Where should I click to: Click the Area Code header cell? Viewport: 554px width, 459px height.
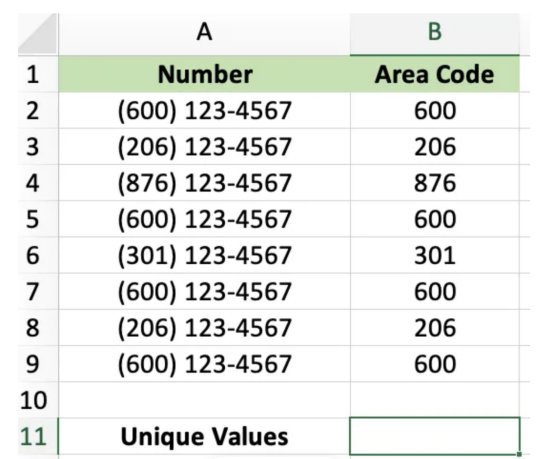pyautogui.click(x=435, y=74)
